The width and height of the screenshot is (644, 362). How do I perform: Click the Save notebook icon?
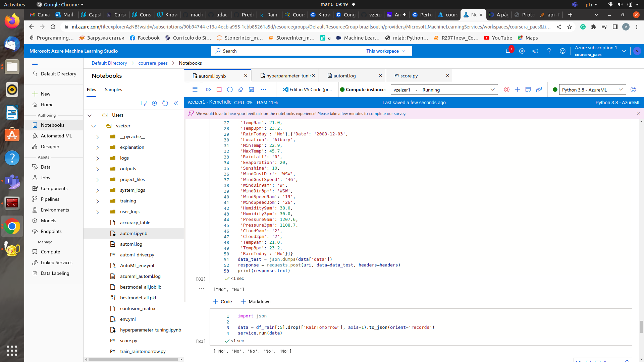click(x=251, y=89)
